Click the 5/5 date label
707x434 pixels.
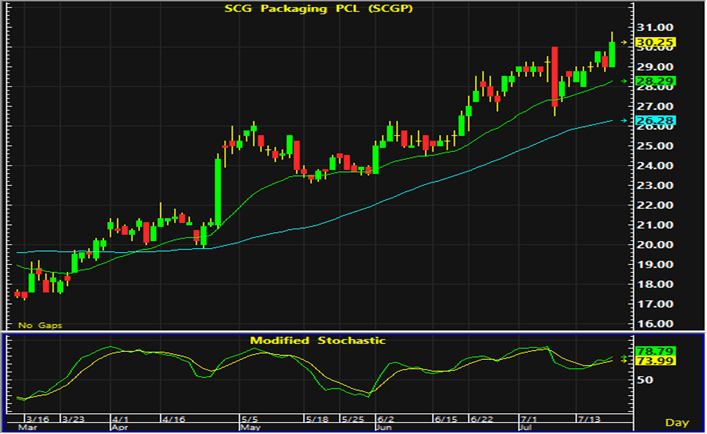[249, 419]
